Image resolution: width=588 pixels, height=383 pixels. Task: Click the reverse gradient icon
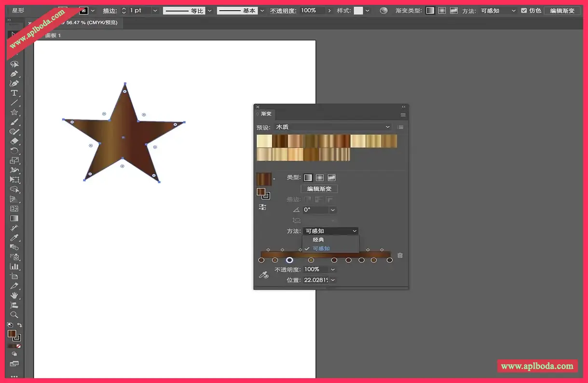coord(262,207)
